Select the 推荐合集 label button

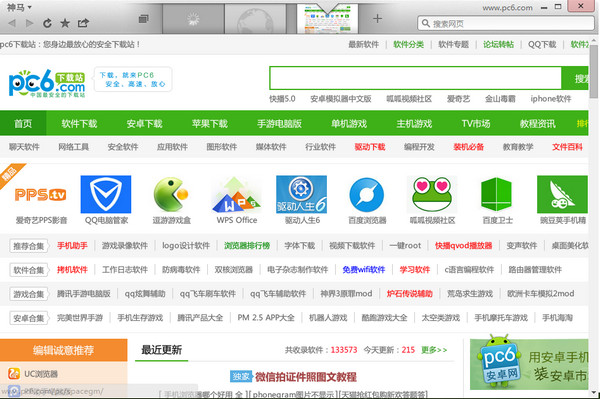[x=29, y=246]
